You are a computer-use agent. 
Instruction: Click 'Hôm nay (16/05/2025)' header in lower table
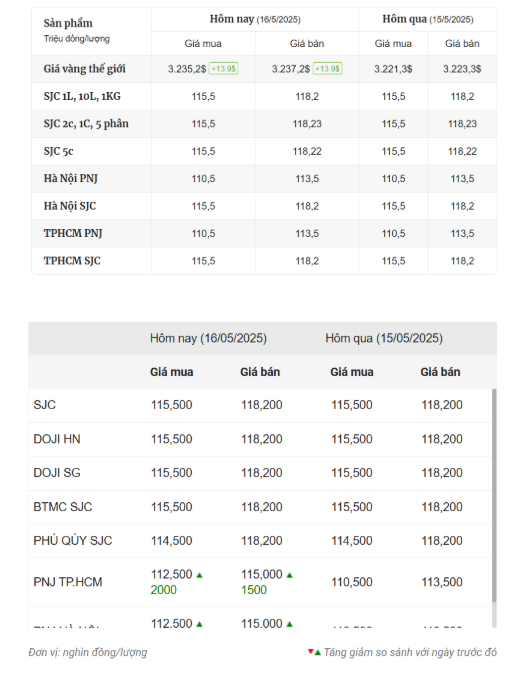[x=208, y=338]
